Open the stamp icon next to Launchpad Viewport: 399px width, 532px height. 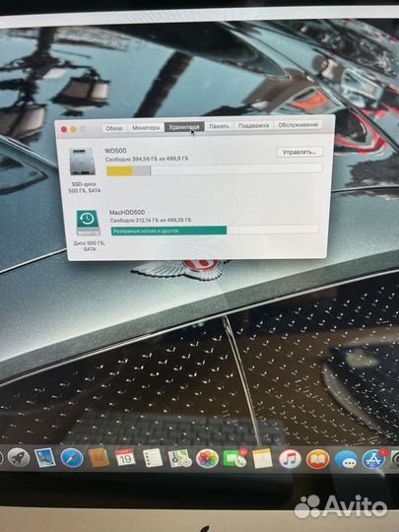[45, 458]
